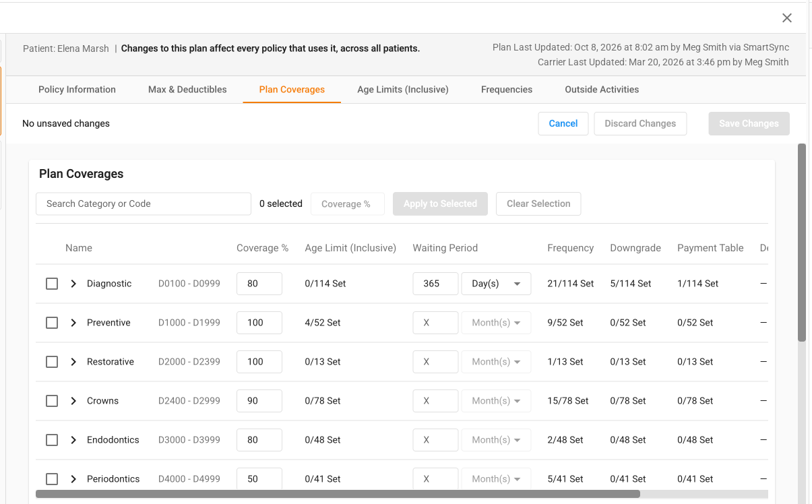
Task: Click Endodontics frequency 2/48 Set
Action: pos(565,440)
